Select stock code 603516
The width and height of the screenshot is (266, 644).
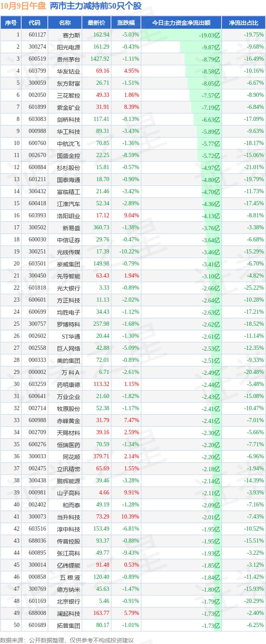37,529
